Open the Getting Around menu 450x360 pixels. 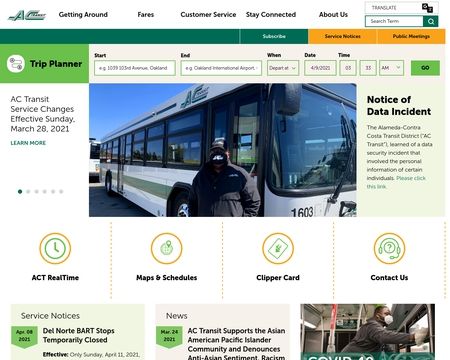pyautogui.click(x=83, y=15)
